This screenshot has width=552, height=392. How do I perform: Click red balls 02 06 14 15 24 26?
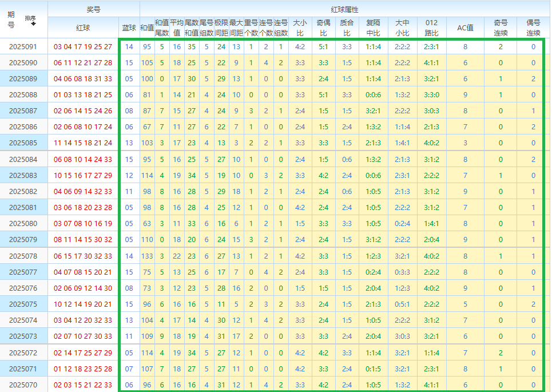tap(83, 111)
